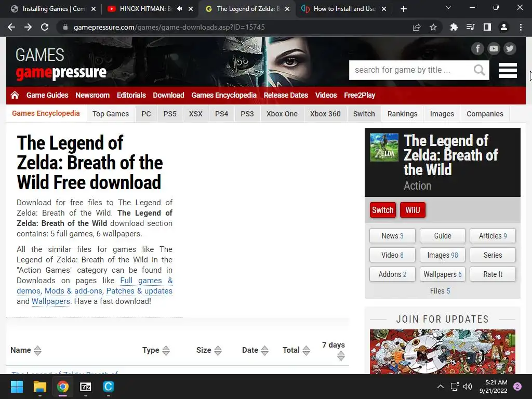Click the share page icon in address bar
Viewport: 532px width, 399px height.
pyautogui.click(x=416, y=27)
